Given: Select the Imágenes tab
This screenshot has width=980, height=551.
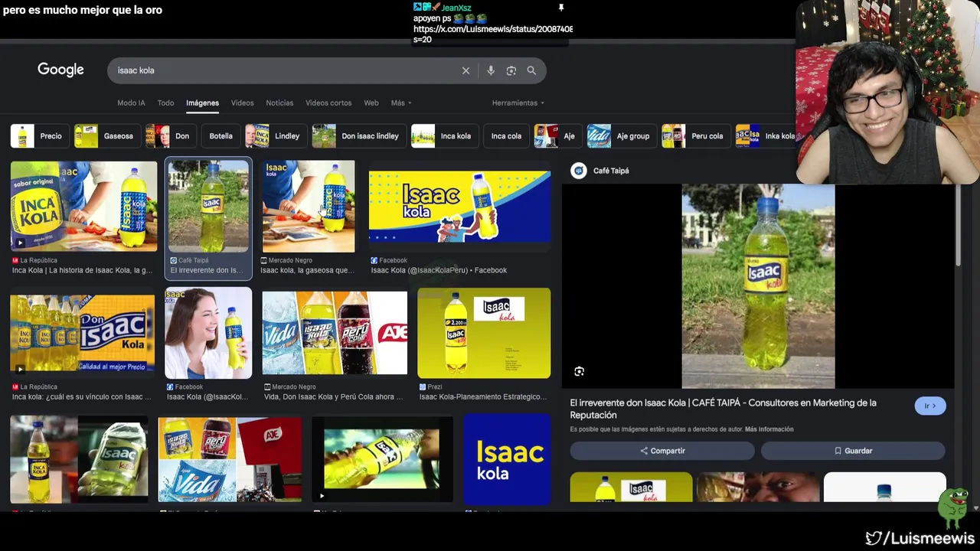Looking at the screenshot, I should tap(202, 103).
